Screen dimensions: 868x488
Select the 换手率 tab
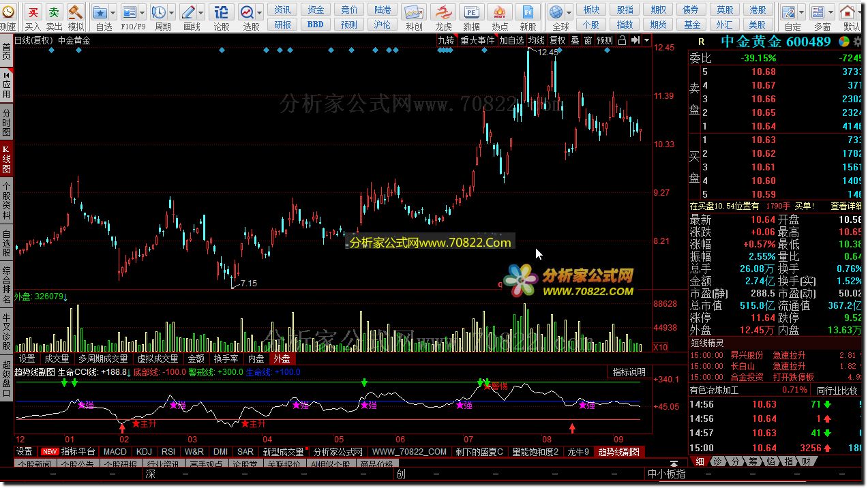point(226,358)
